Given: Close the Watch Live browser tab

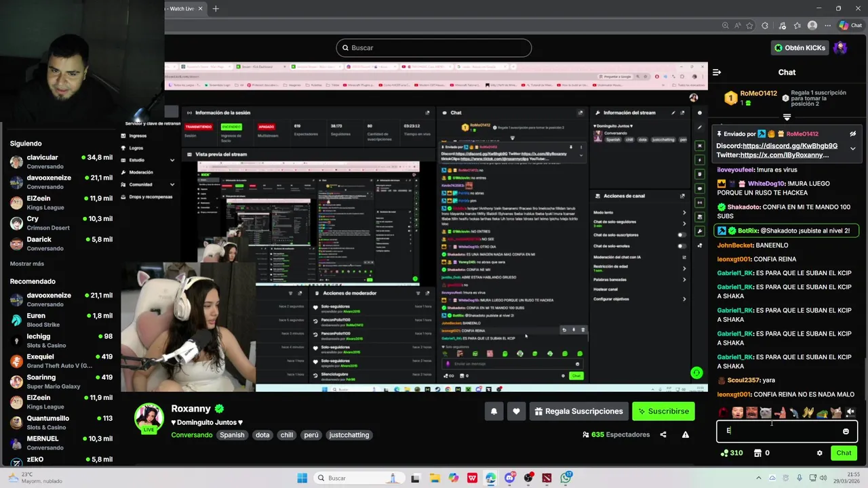Looking at the screenshot, I should tap(200, 8).
